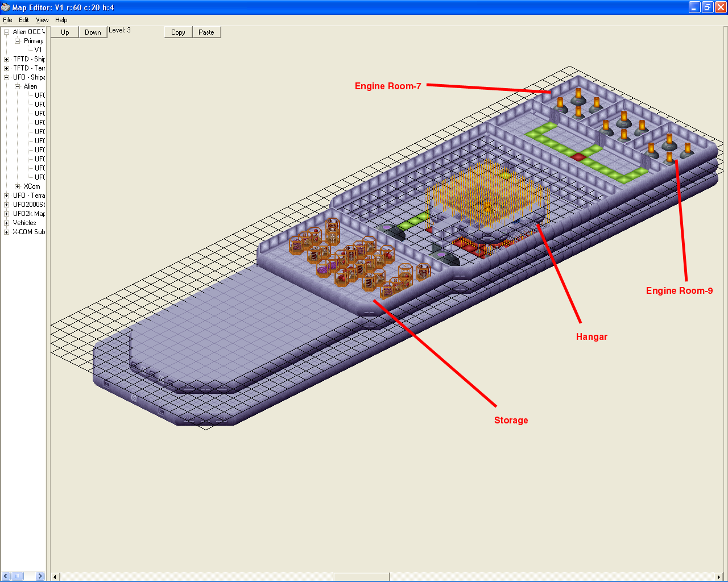Select the Alien OCC tree item
Screen dimensions: 728x582
[x=28, y=32]
